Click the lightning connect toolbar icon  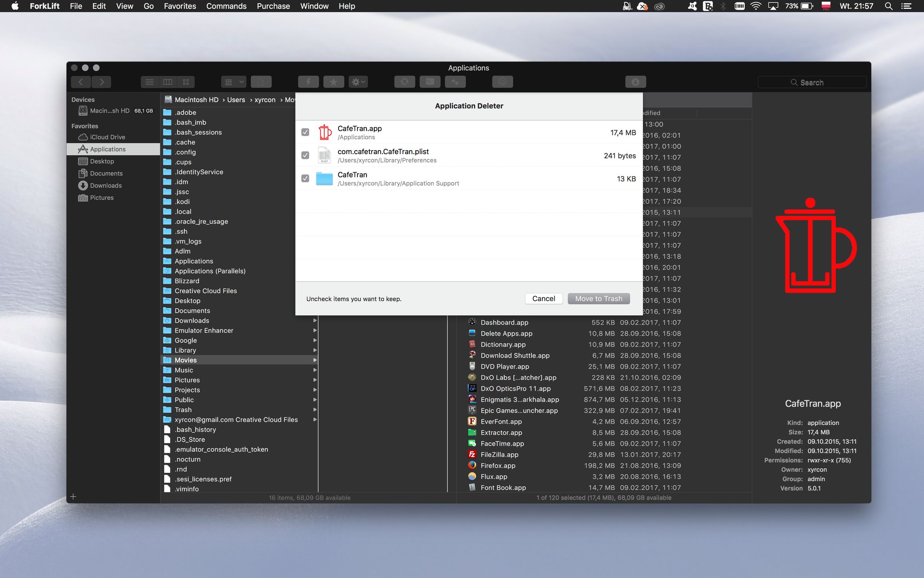[308, 82]
